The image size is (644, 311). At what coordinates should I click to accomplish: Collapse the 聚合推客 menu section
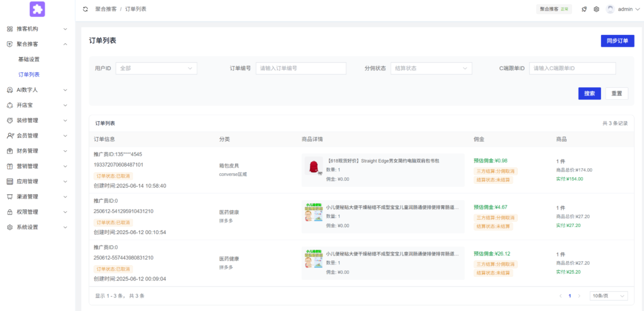point(37,44)
